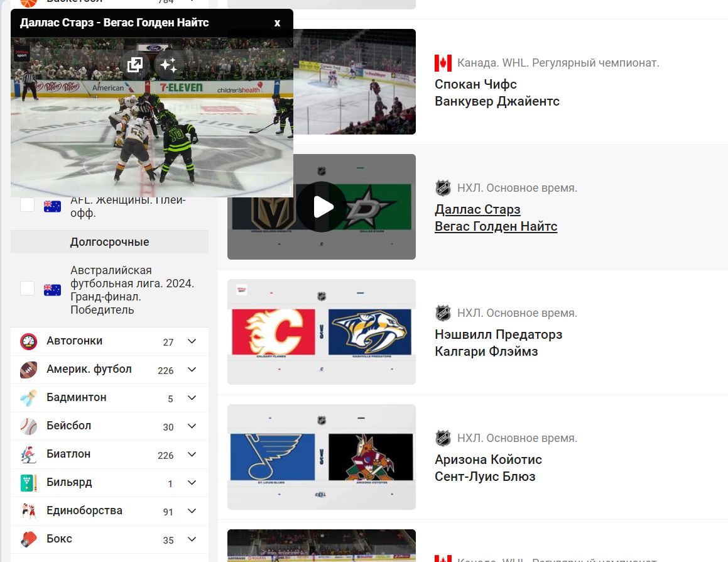
Task: Click the Автогонки speedometer icon
Action: [x=28, y=341]
